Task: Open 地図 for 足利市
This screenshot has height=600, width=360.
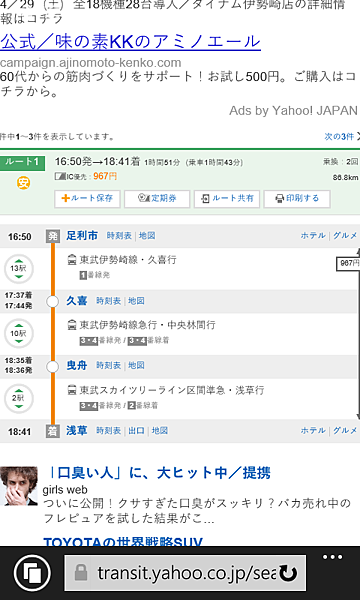Action: pos(147,236)
